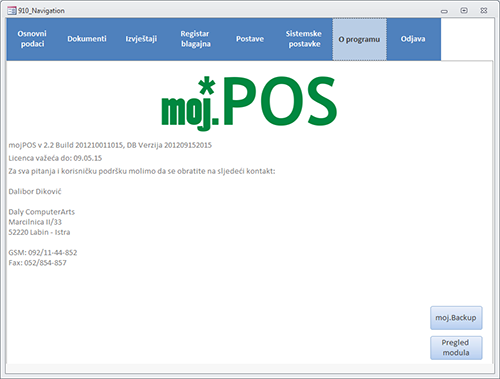
Task: Click the Odjava tab to log out
Action: tap(413, 39)
